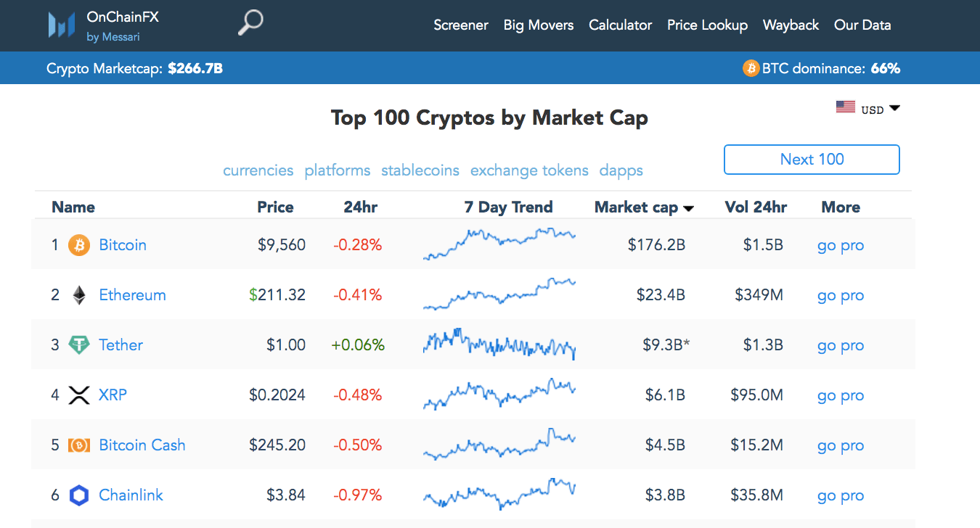
Task: Open the search magnifier icon
Action: coord(250,23)
